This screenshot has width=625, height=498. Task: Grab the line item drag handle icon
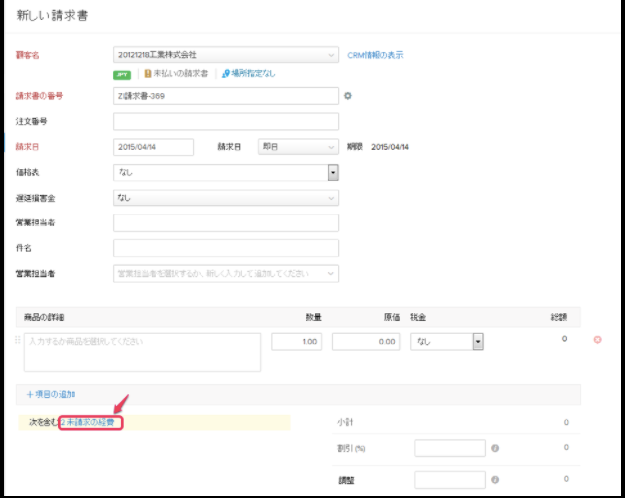18,340
